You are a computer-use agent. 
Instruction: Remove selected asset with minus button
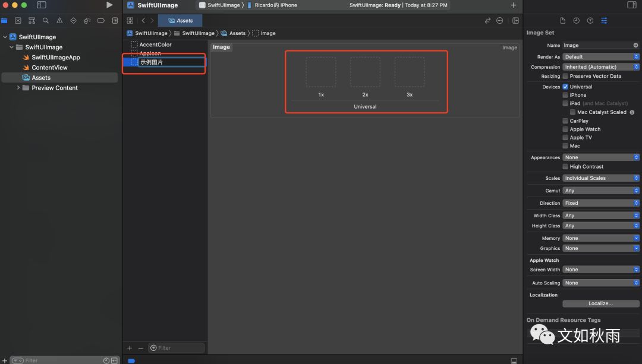[140, 348]
